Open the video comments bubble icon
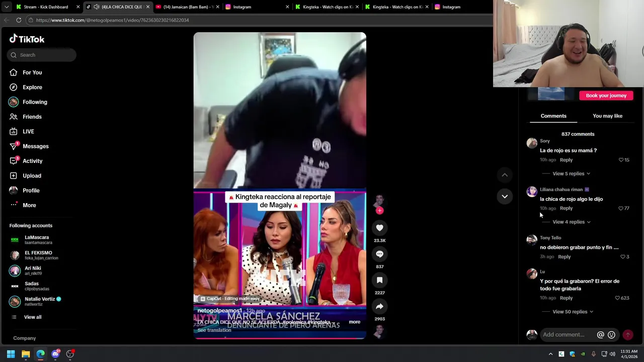The width and height of the screenshot is (644, 362). [379, 254]
